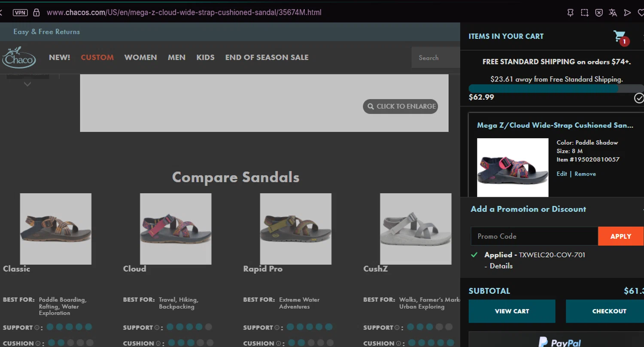
Task: Click the green applied-promo checkmark
Action: (x=474, y=255)
